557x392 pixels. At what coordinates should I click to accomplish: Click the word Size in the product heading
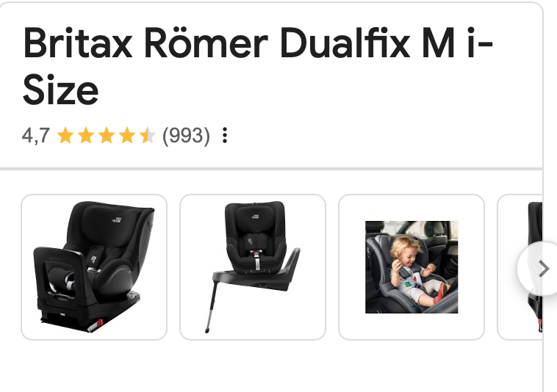click(x=60, y=90)
